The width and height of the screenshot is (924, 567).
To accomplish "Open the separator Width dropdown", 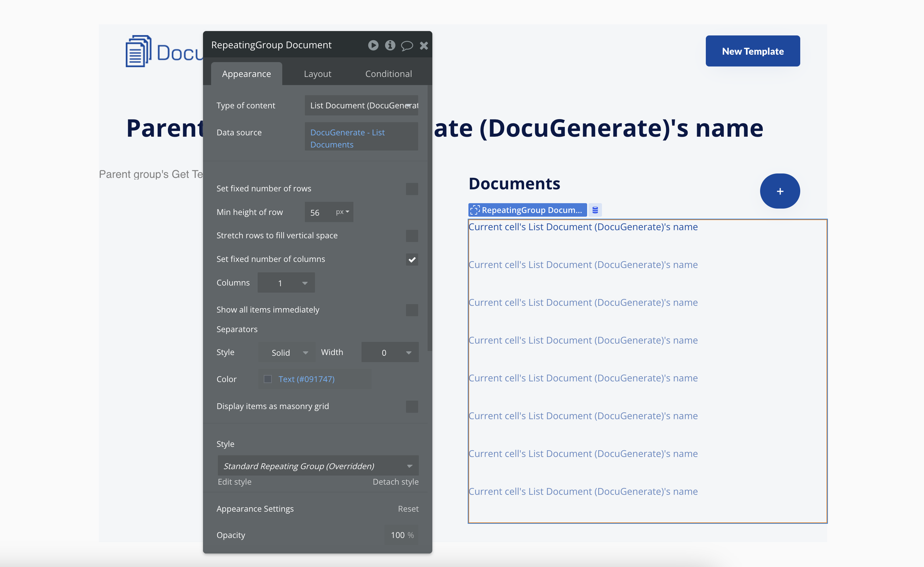I will tap(390, 352).
